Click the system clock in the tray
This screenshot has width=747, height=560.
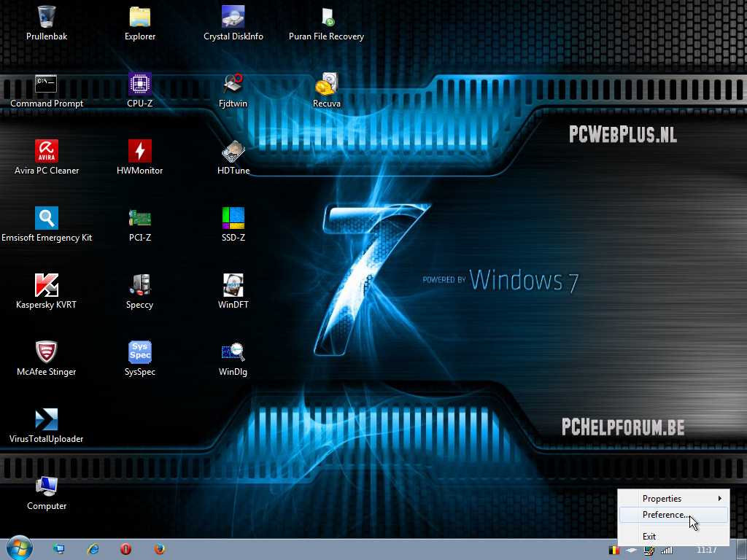[x=706, y=549]
